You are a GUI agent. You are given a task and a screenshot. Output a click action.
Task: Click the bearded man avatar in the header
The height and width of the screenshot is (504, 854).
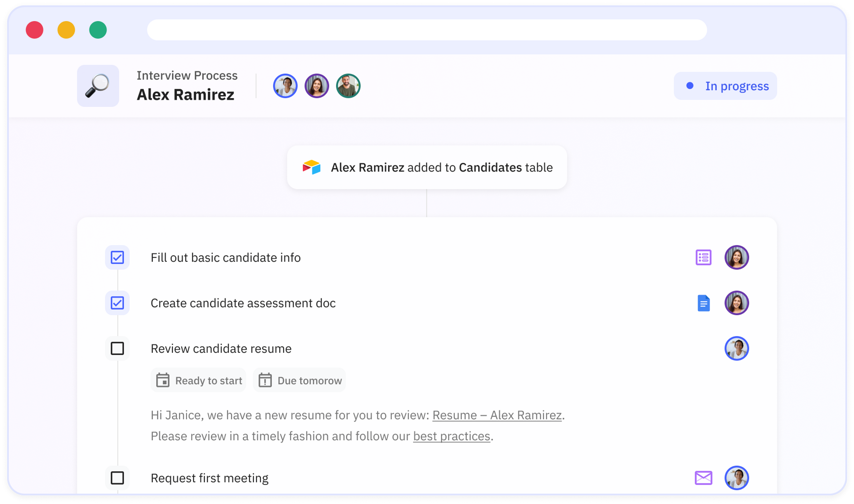(348, 86)
